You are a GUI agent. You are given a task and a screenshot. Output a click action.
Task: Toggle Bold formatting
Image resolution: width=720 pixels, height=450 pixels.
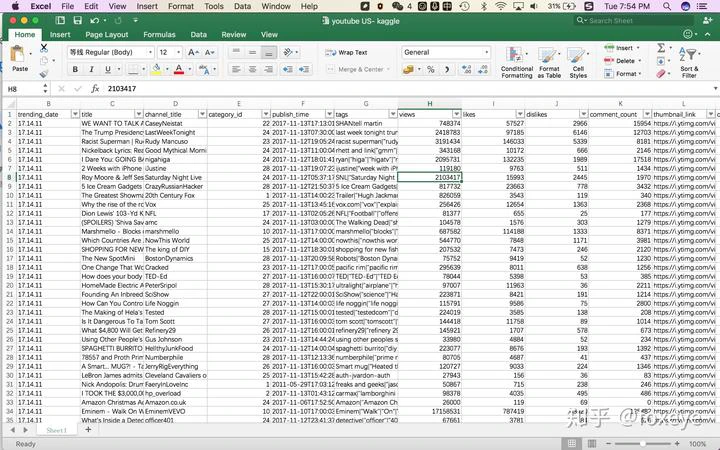click(75, 69)
